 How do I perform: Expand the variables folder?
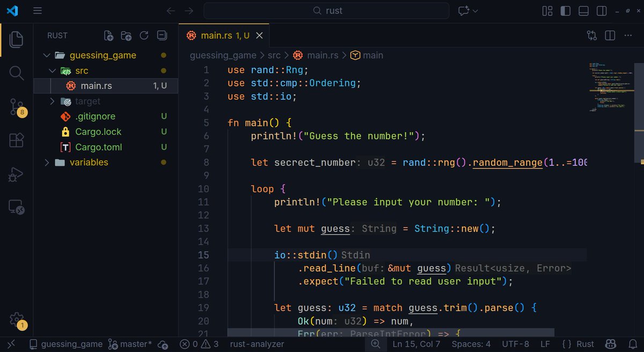pyautogui.click(x=46, y=163)
